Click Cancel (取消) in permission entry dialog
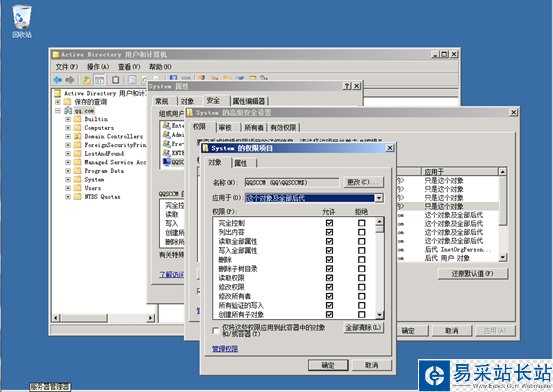Viewport: 553px width, 392px height. pyautogui.click(x=371, y=365)
